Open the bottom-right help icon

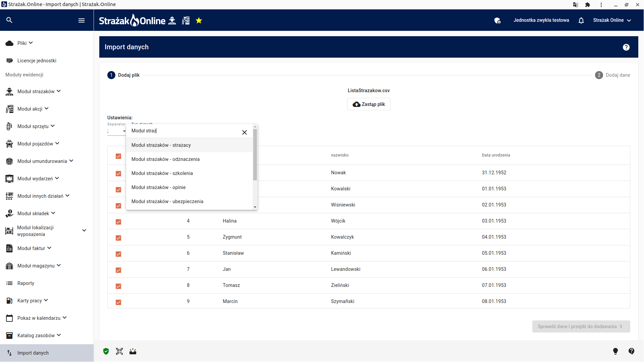631,351
